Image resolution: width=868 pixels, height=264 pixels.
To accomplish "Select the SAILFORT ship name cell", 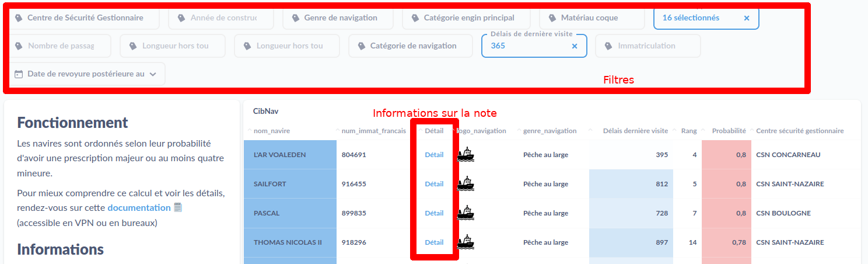I will coord(290,184).
